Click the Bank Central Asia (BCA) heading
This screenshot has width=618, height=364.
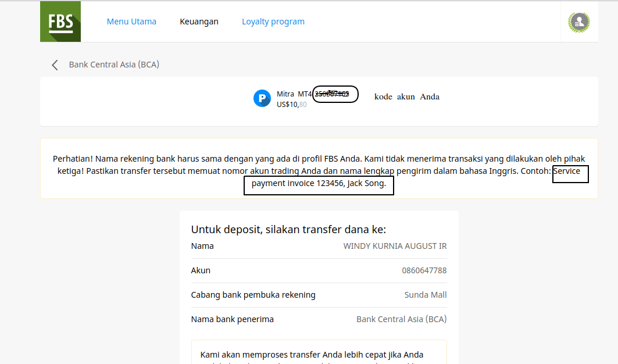pyautogui.click(x=115, y=65)
